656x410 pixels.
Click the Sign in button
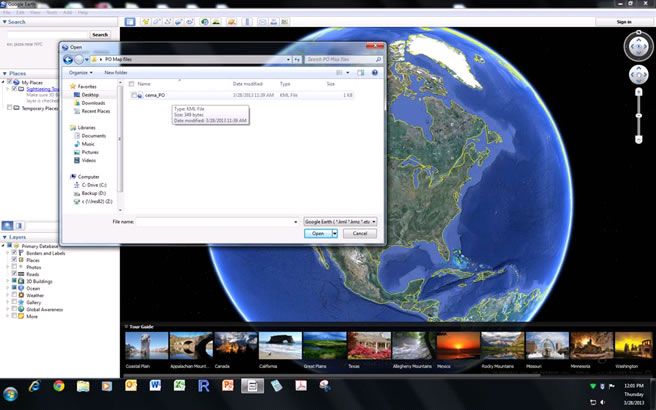[624, 22]
